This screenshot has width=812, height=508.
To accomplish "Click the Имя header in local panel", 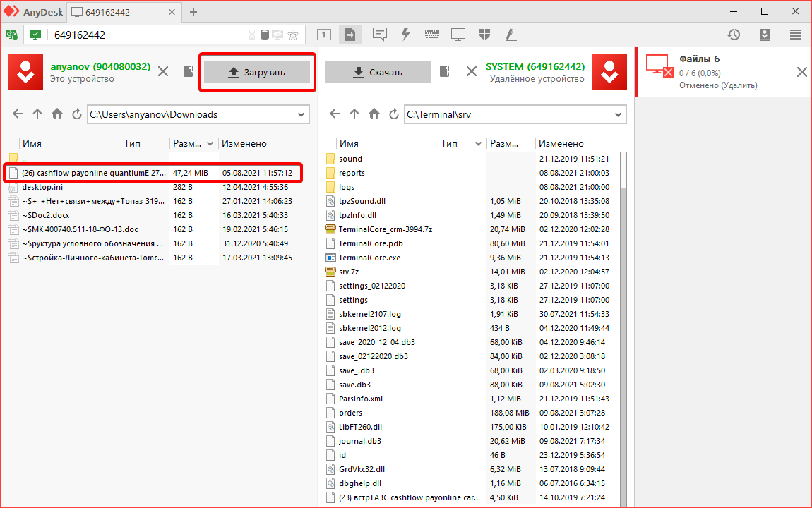I will [x=32, y=143].
